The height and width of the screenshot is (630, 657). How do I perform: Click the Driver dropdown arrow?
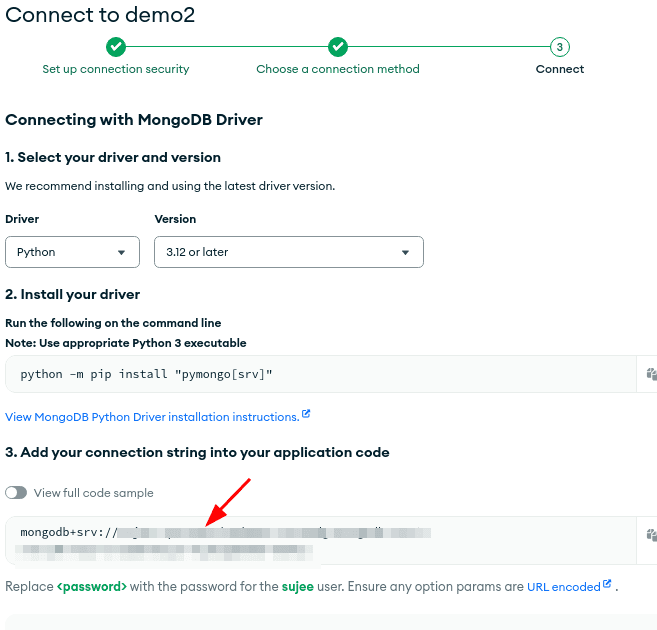[x=122, y=253]
